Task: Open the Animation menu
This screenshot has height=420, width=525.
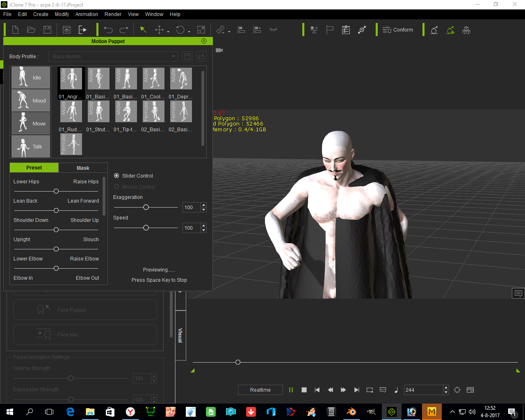Action: pyautogui.click(x=87, y=14)
